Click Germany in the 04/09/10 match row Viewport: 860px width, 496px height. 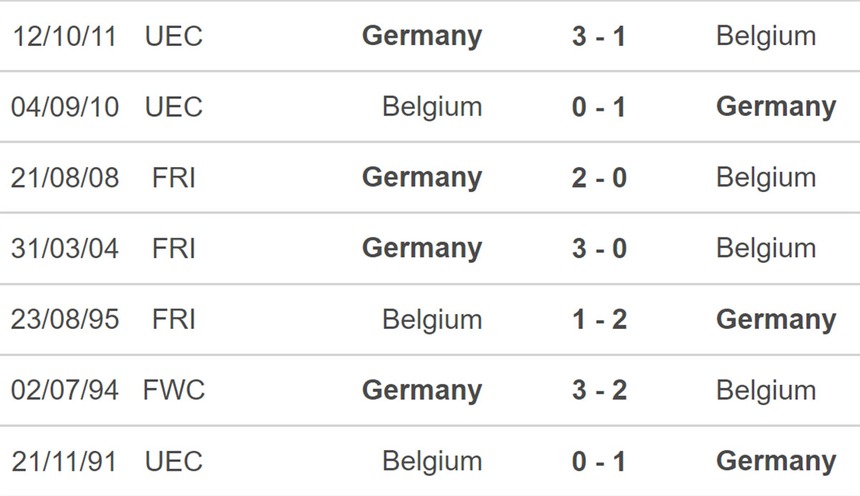[776, 107]
